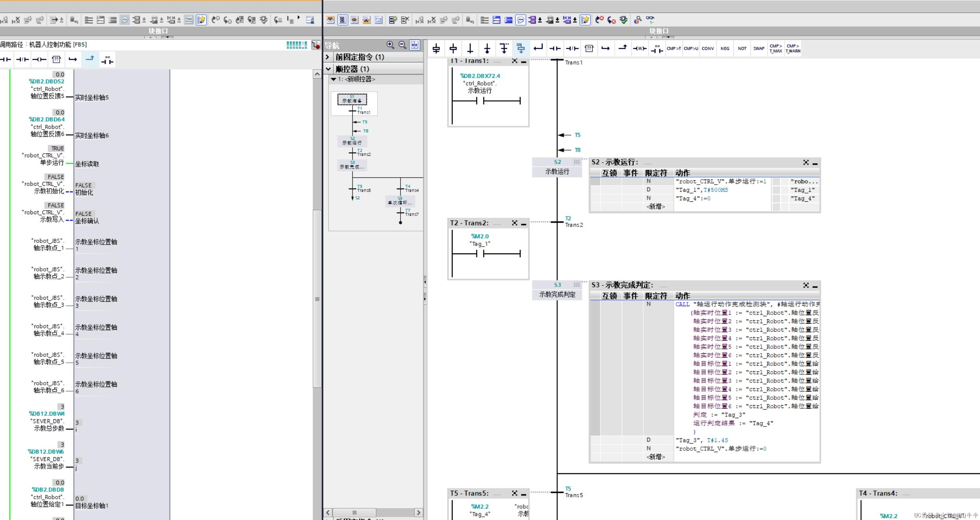Close branch in GRAPH editor toolbar

[x=623, y=48]
